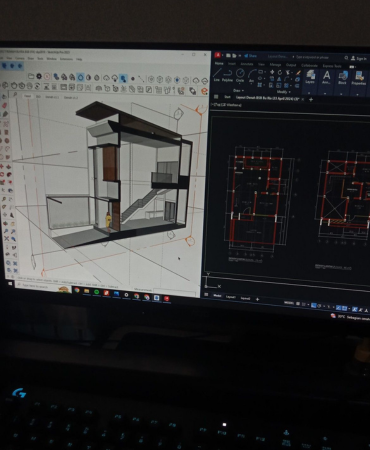This screenshot has width=370, height=450.
Task: Open the Annotation text panel in AutoCAD
Action: [326, 78]
